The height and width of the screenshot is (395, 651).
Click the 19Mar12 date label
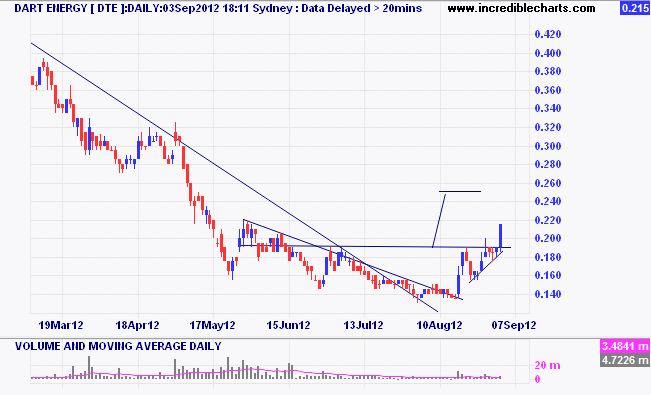[x=61, y=325]
